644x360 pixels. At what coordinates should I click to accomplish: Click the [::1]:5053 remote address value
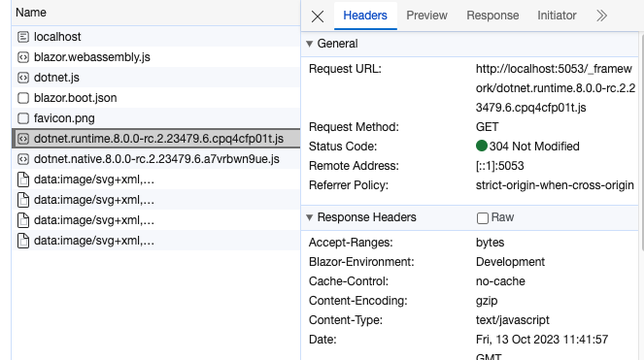tap(500, 166)
